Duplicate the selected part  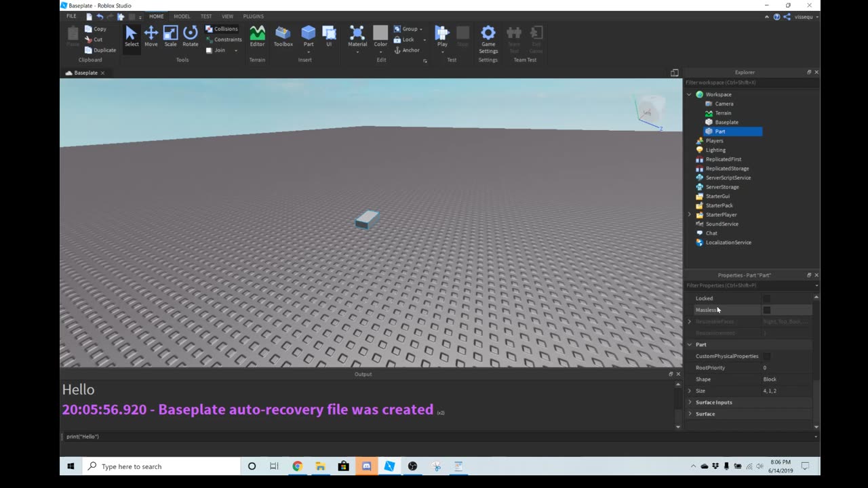(x=100, y=50)
